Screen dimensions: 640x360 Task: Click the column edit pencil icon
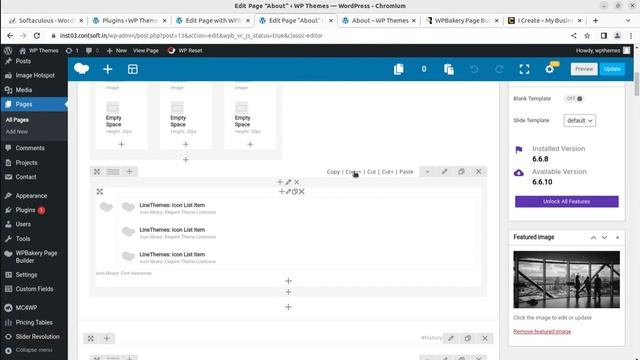coord(288,182)
